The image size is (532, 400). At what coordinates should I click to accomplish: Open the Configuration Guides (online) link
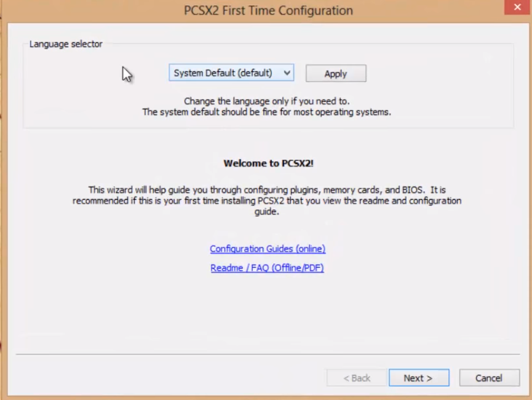click(268, 249)
